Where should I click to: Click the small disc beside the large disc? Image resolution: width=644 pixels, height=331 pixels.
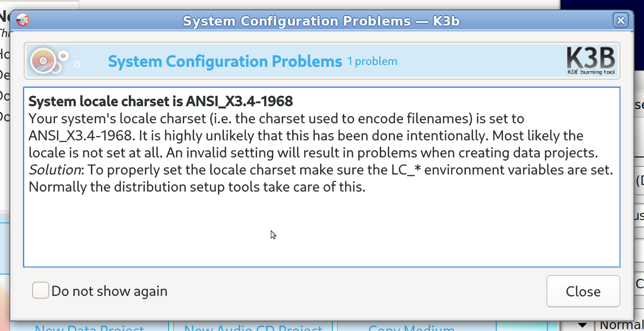tap(63, 56)
